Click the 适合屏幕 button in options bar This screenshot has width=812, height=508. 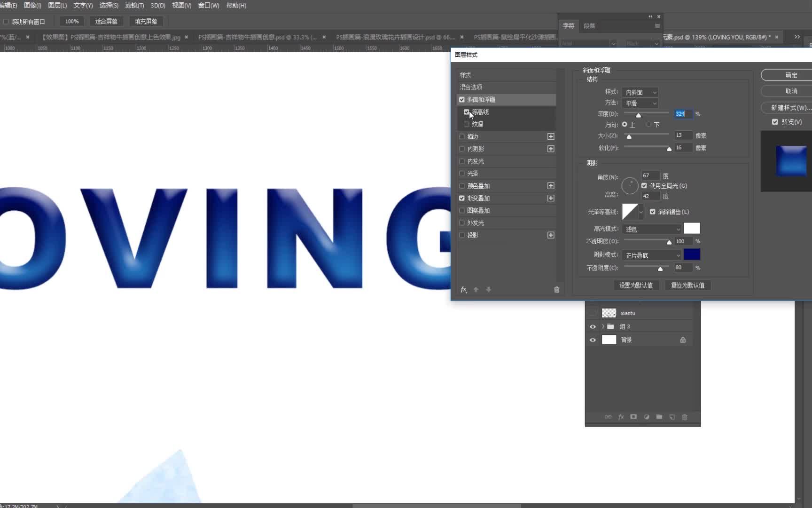click(x=106, y=22)
